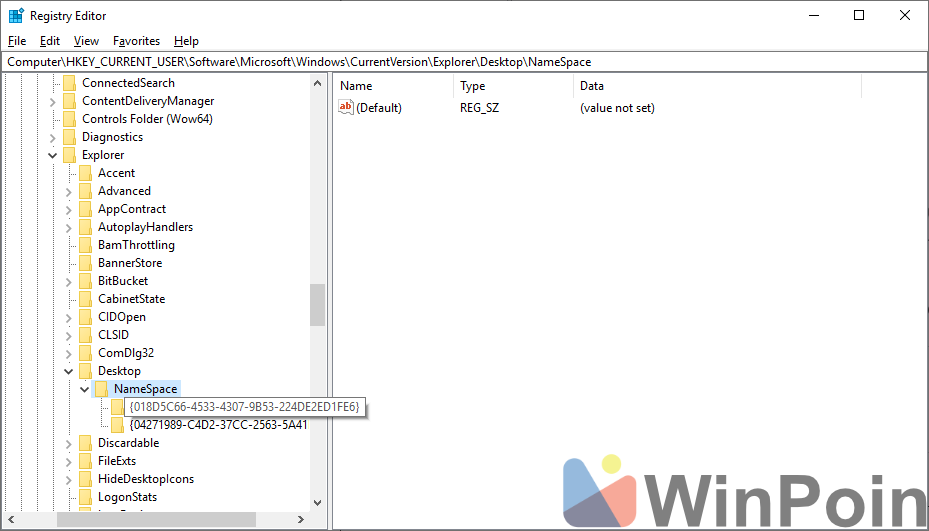Click the BitBucket folder icon

(x=85, y=281)
